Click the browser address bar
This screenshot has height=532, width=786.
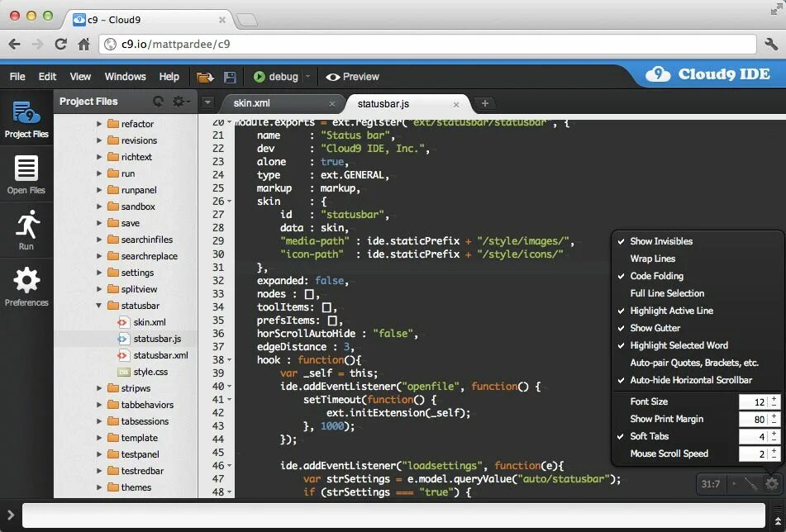(427, 44)
